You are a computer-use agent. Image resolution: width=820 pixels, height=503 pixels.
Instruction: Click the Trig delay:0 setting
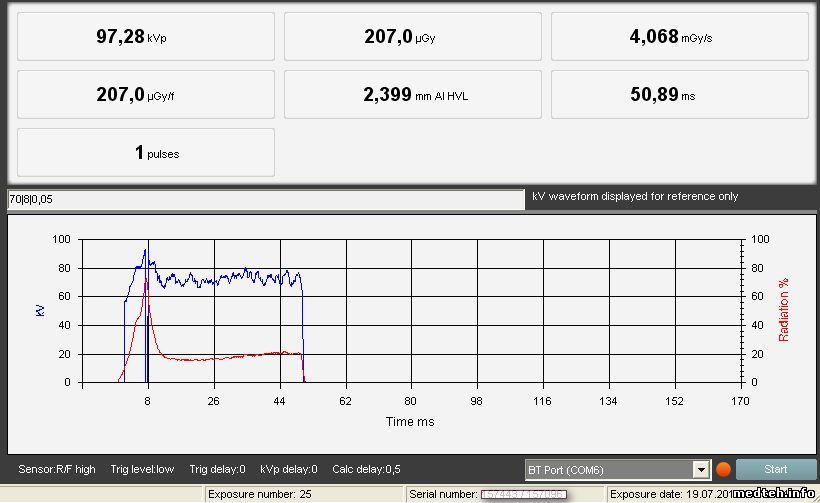(220, 469)
